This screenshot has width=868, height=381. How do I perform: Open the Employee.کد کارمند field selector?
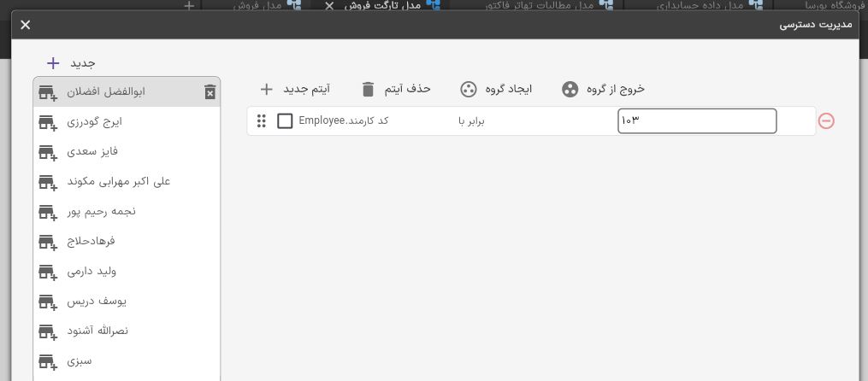343,120
